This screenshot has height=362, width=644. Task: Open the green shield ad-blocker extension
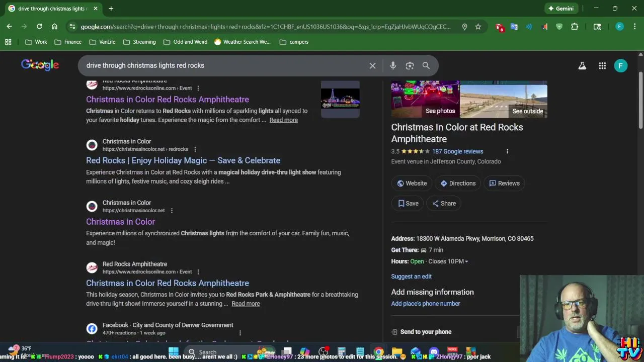point(559,27)
